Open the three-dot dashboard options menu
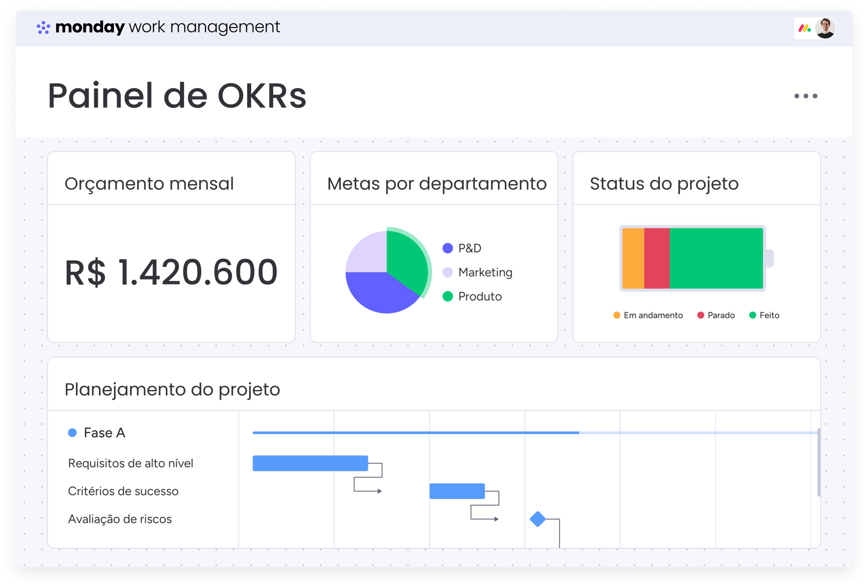This screenshot has width=868, height=588. point(806,96)
